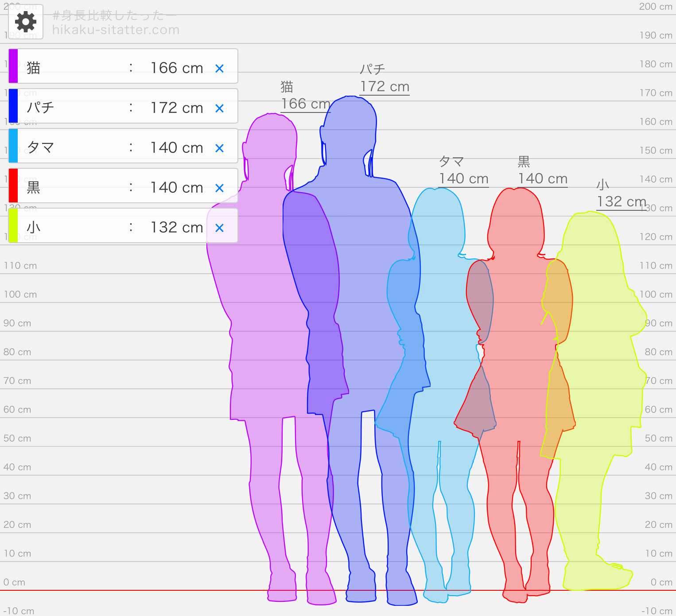Click the blue color swatch for パチ
Image resolution: width=676 pixels, height=616 pixels.
pyautogui.click(x=13, y=106)
